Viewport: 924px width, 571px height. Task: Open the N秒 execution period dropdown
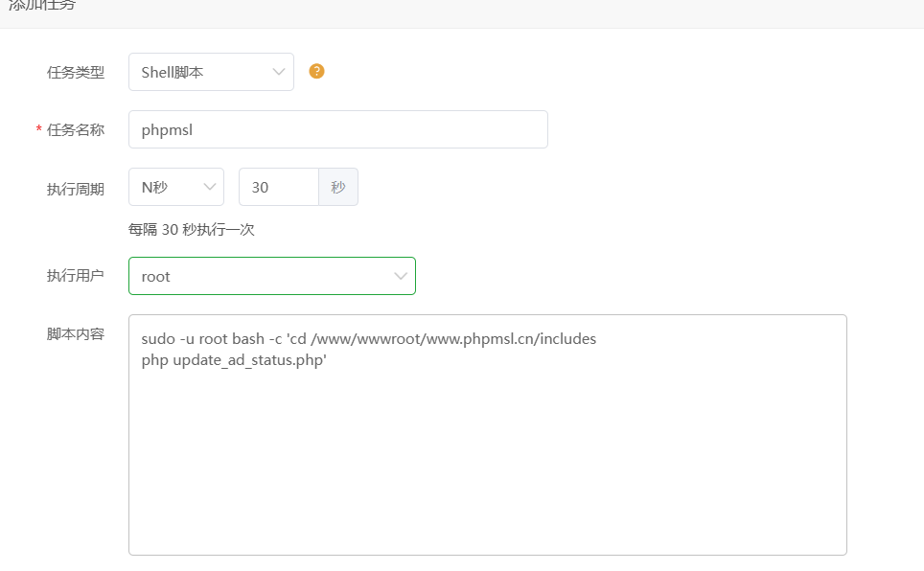pos(168,187)
